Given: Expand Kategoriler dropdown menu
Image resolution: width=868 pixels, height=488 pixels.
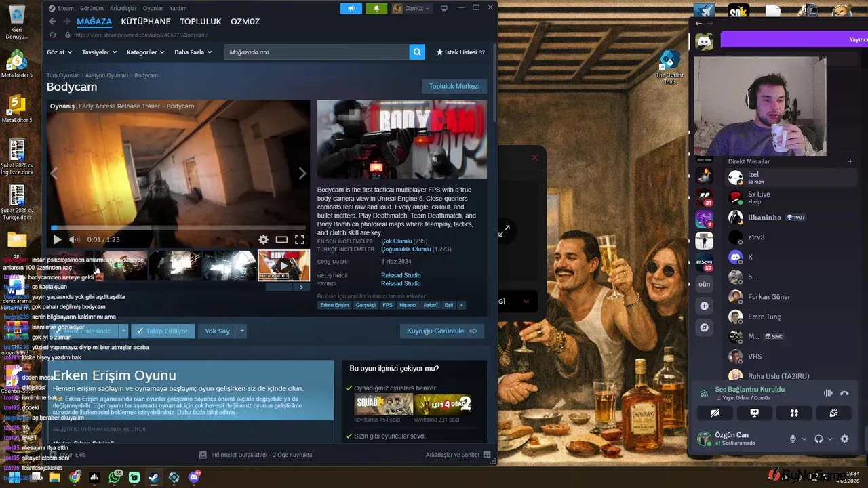Looking at the screenshot, I should coord(146,52).
